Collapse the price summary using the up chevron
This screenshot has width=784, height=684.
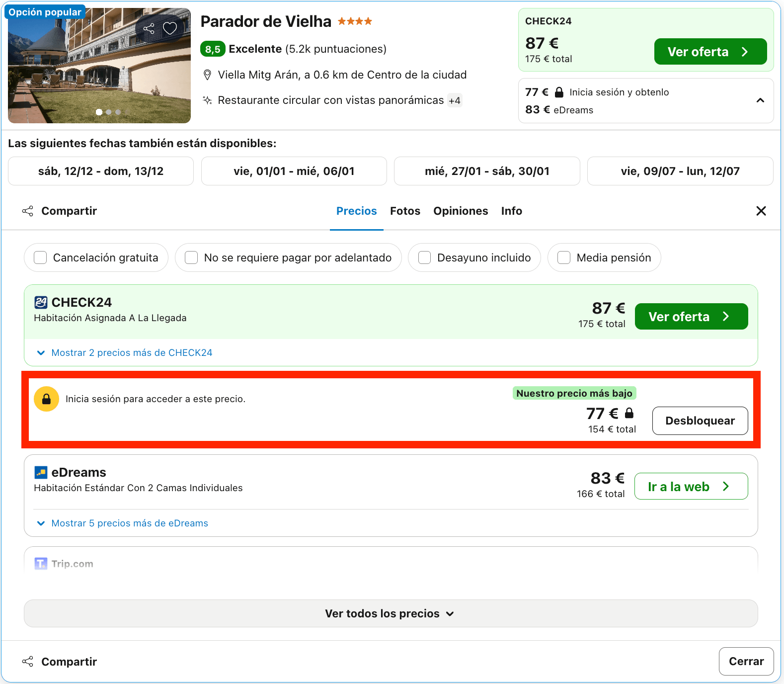point(760,100)
